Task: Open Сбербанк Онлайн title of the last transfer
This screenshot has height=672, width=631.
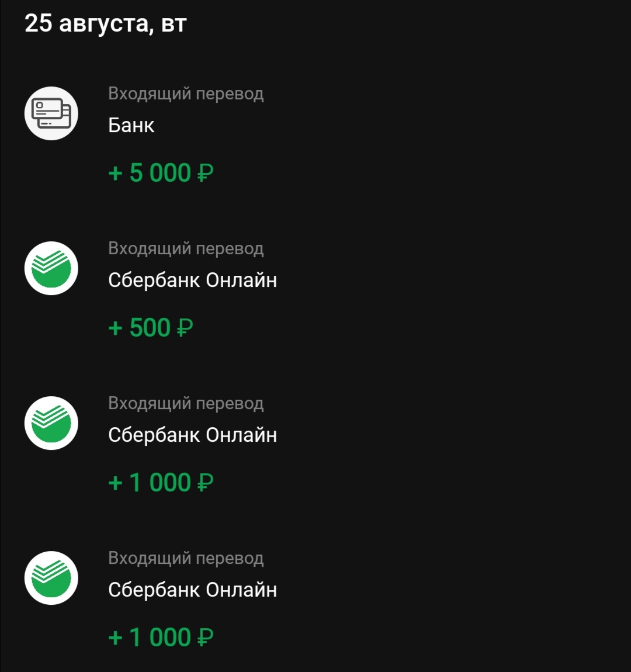Action: tap(192, 590)
